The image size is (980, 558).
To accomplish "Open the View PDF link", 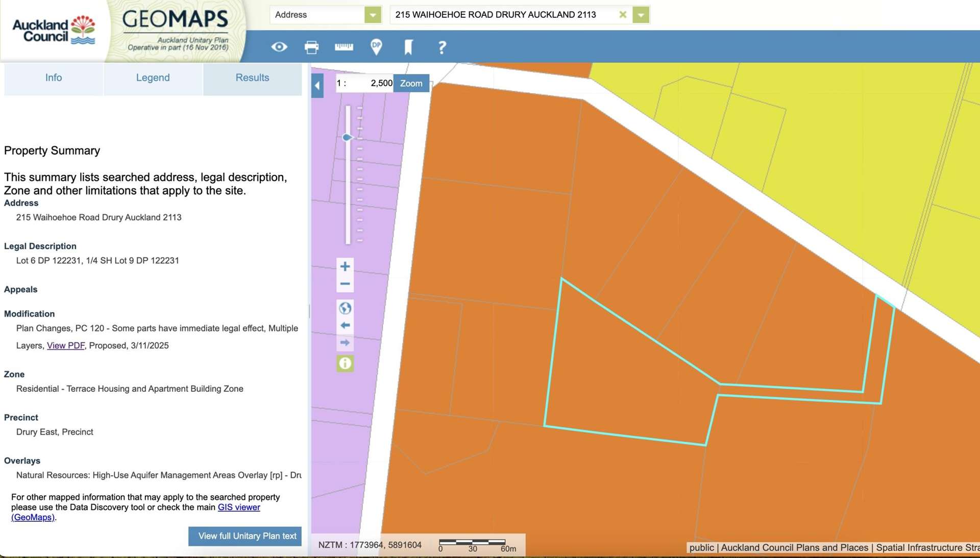I will coord(65,345).
